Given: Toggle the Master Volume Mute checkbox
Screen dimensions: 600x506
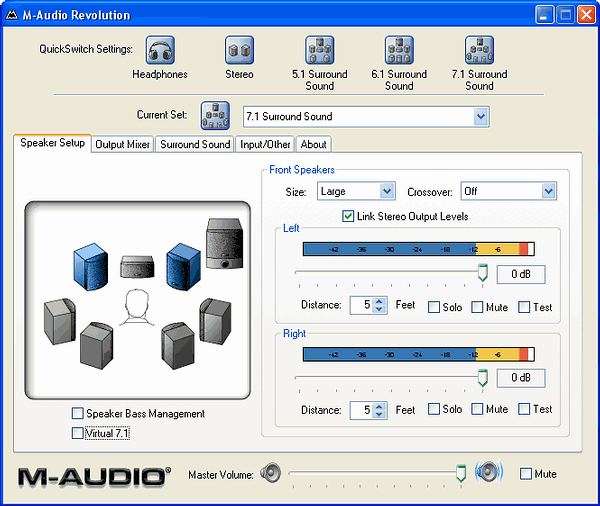Looking at the screenshot, I should coord(526,473).
